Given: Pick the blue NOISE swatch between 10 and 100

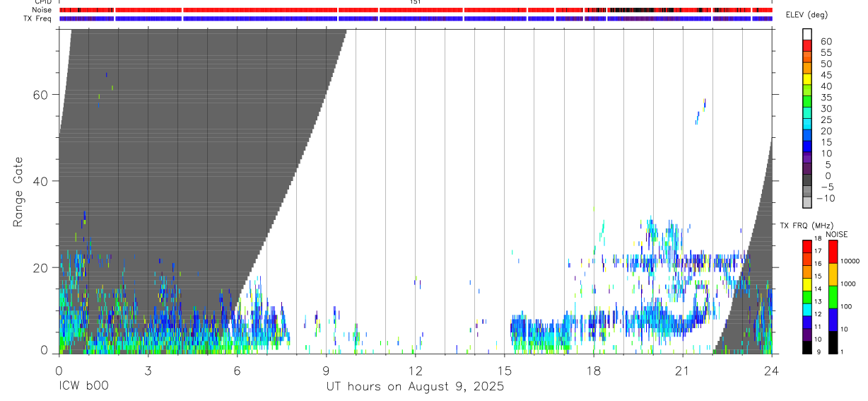Looking at the screenshot, I should tap(833, 320).
